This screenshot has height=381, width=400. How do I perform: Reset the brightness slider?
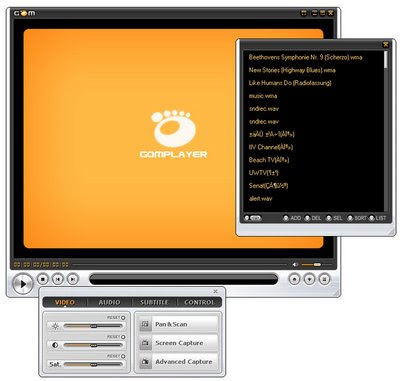coord(116,318)
